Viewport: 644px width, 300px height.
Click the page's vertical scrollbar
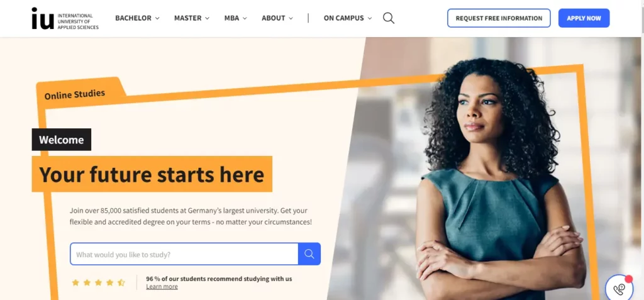[x=642, y=150]
